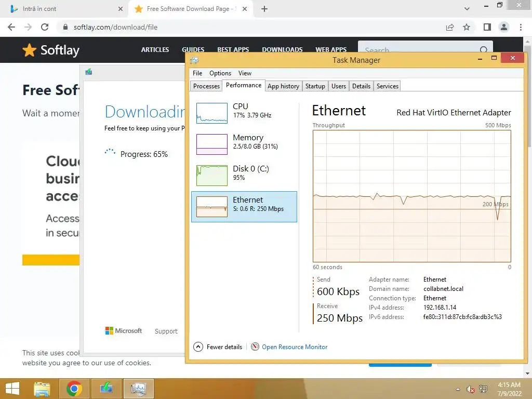Switch to the Users tab
532x399 pixels.
point(339,86)
